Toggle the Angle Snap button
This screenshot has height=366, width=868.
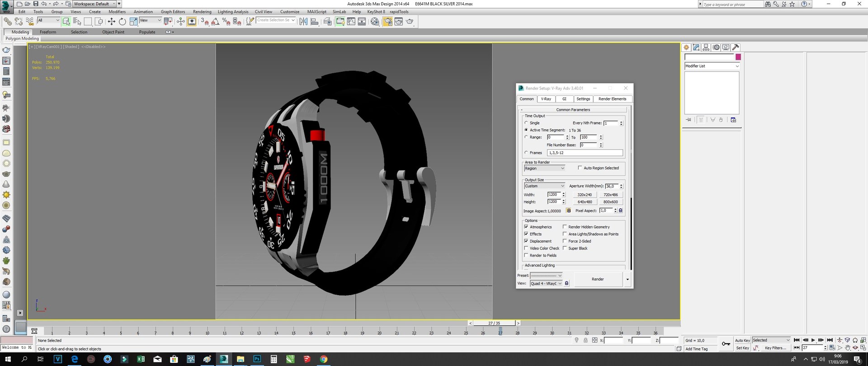(215, 21)
